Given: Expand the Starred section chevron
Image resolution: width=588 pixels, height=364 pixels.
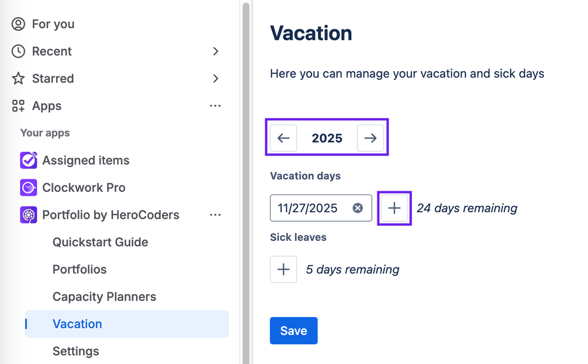Looking at the screenshot, I should pos(216,78).
